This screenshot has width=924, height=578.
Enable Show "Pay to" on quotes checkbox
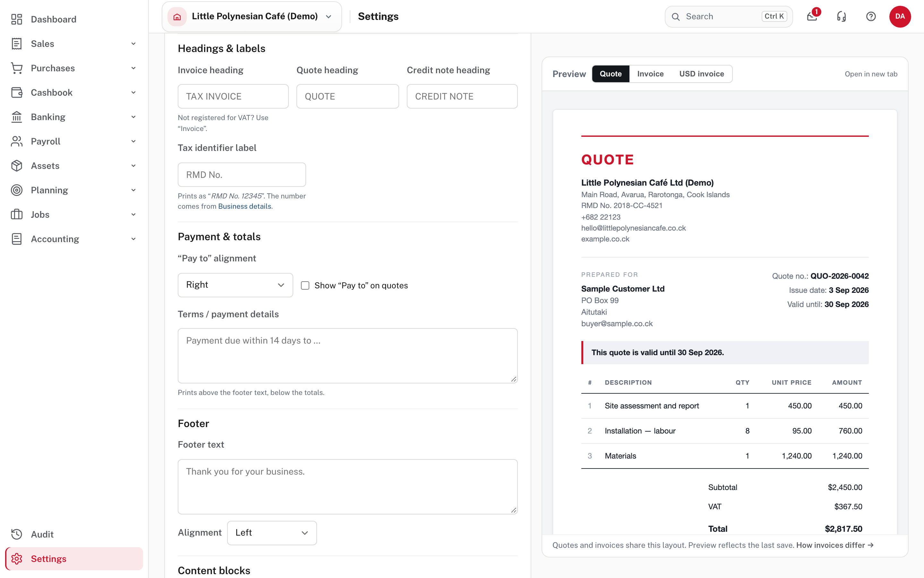(x=305, y=285)
